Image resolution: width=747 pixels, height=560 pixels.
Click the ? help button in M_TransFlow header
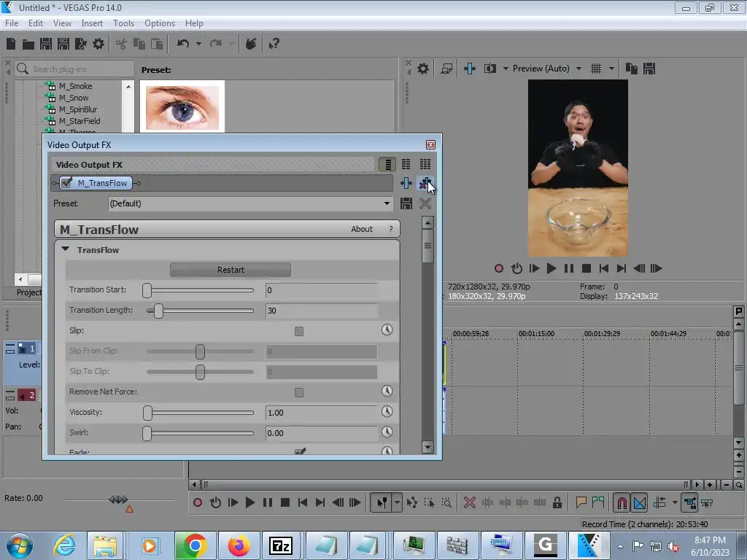pyautogui.click(x=391, y=229)
